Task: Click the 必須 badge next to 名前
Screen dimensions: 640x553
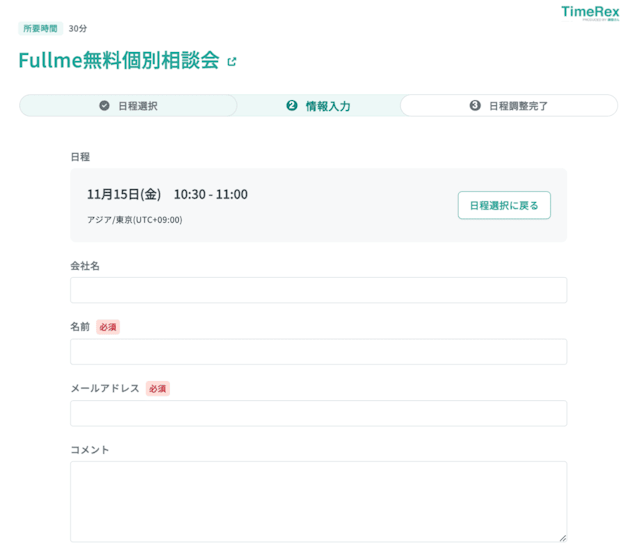Action: (x=108, y=327)
